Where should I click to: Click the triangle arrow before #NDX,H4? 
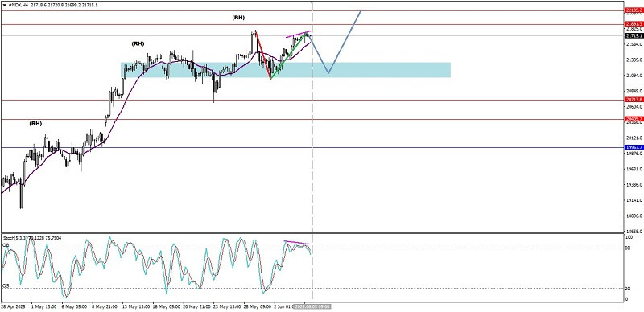click(4, 5)
